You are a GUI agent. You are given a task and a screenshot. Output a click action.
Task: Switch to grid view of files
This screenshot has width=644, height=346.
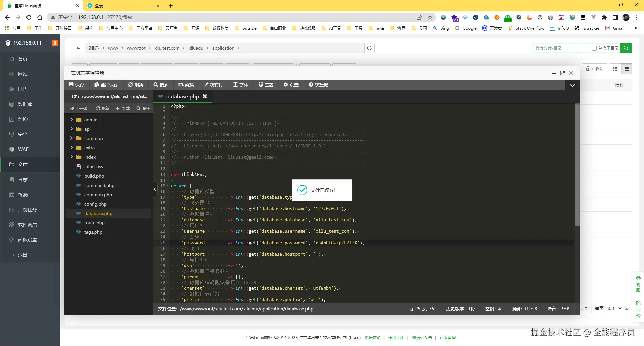(x=615, y=69)
